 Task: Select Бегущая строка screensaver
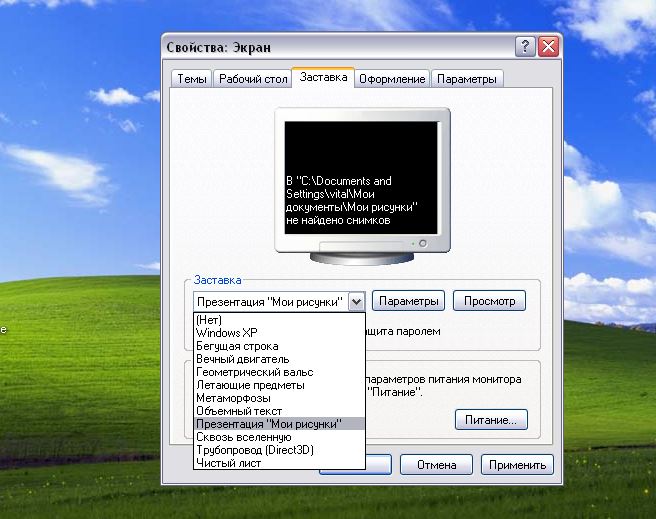coord(279,346)
